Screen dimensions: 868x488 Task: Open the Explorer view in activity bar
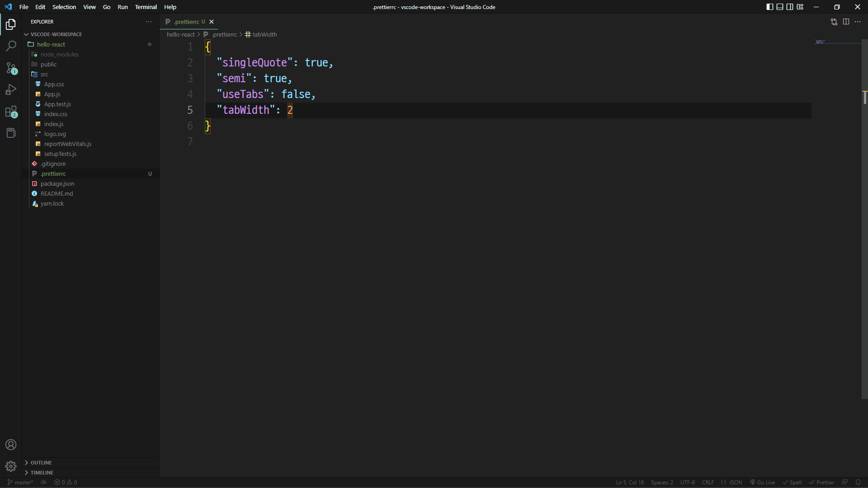11,24
